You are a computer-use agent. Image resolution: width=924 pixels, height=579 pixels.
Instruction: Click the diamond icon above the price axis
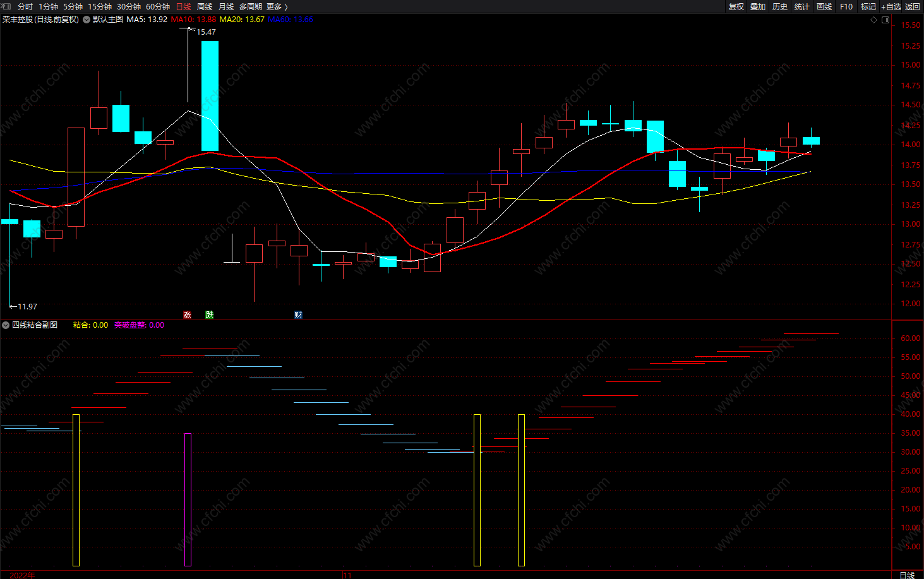(874, 20)
